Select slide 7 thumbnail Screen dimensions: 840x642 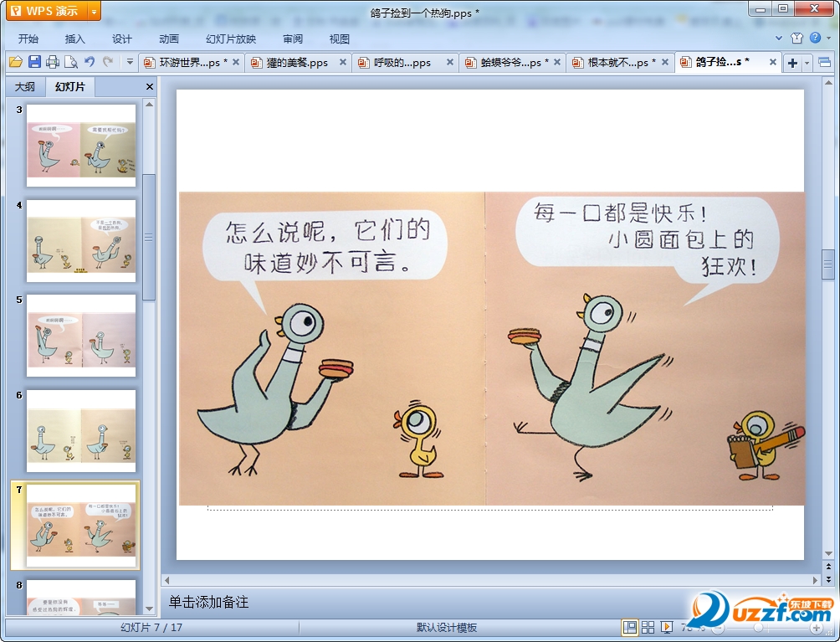81,526
